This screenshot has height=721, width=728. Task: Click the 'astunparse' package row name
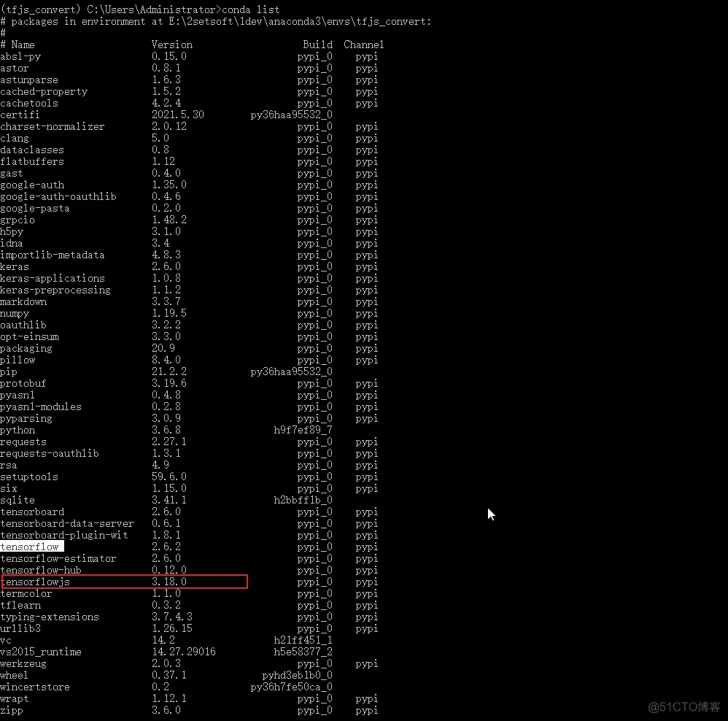(29, 80)
